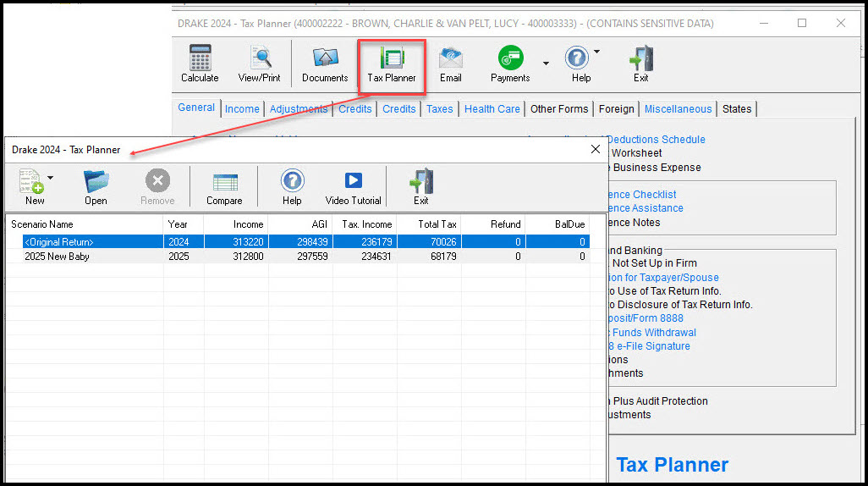The height and width of the screenshot is (486, 868).
Task: Open the Taxpayer/Spouse link
Action: tap(663, 278)
